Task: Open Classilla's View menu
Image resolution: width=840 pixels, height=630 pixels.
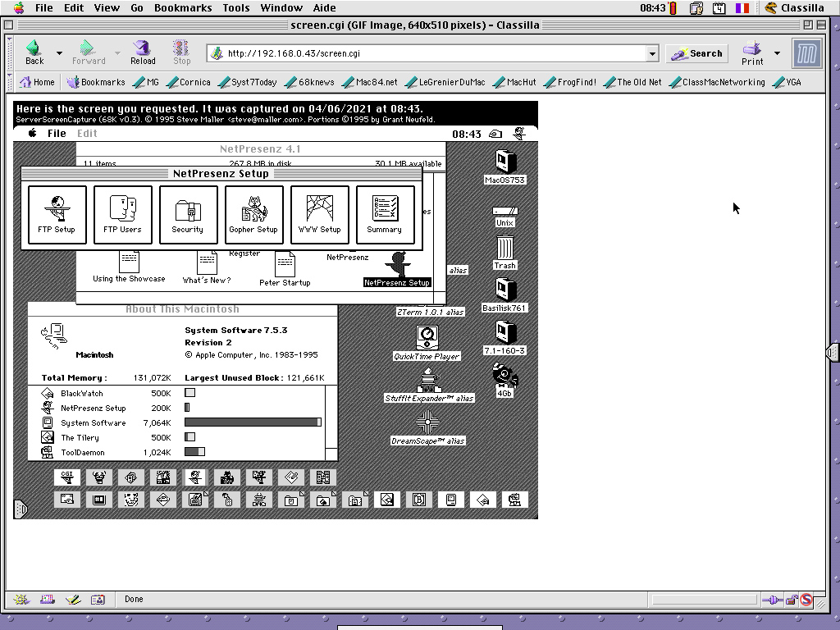Action: [x=107, y=7]
